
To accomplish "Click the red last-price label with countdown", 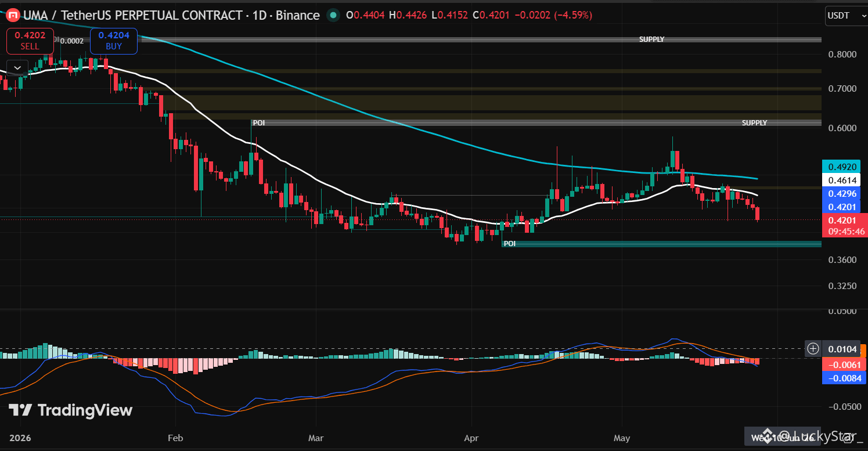I will coord(845,225).
